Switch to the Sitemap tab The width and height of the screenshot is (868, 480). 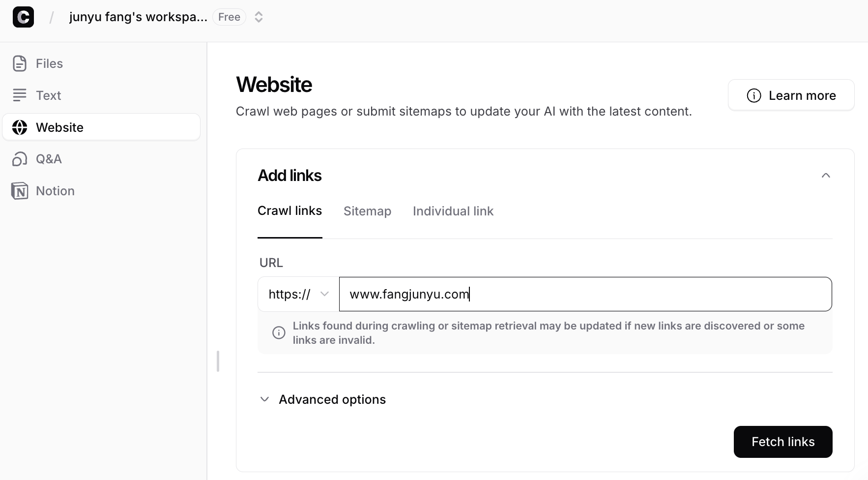[367, 211]
